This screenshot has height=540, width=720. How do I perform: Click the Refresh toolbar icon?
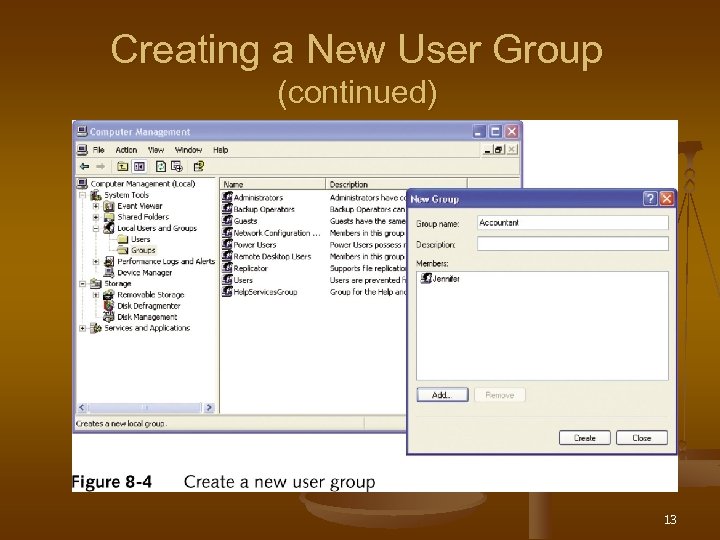coord(161,167)
